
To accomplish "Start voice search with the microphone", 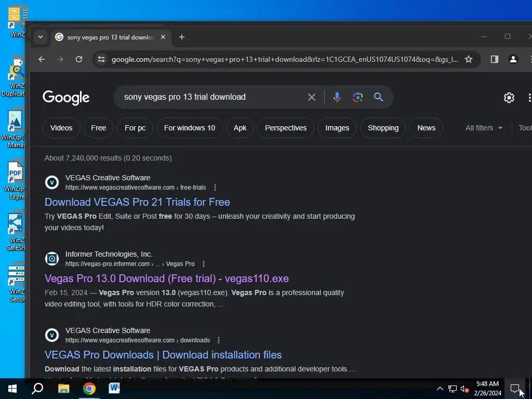I will pyautogui.click(x=337, y=97).
